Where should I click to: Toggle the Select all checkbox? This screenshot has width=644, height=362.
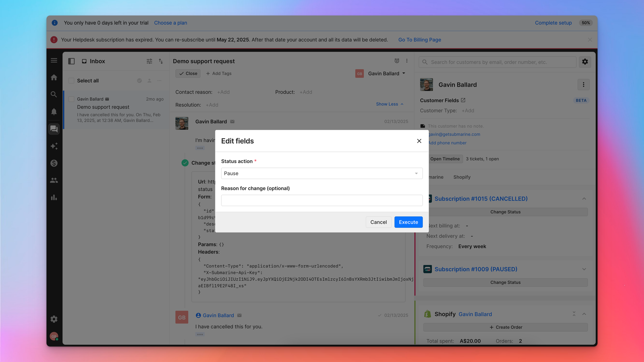coord(71,80)
